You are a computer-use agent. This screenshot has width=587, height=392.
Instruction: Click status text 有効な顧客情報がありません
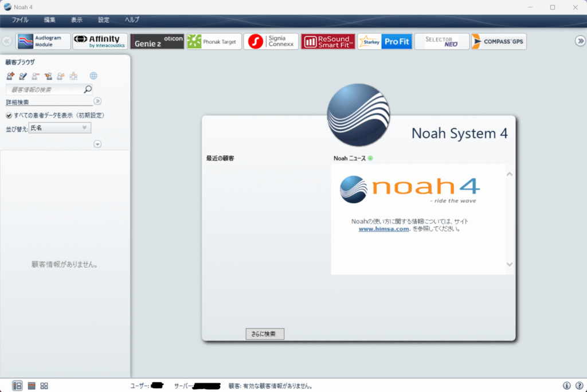[x=278, y=386]
